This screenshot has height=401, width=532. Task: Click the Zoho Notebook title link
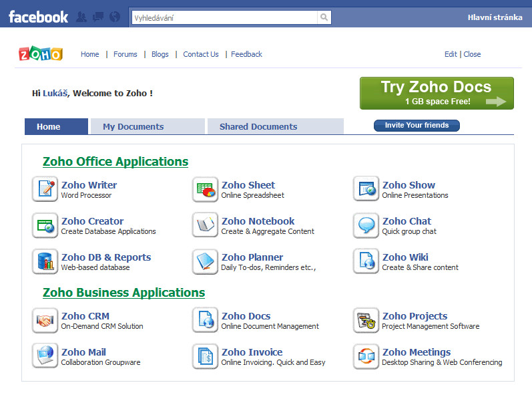point(258,221)
